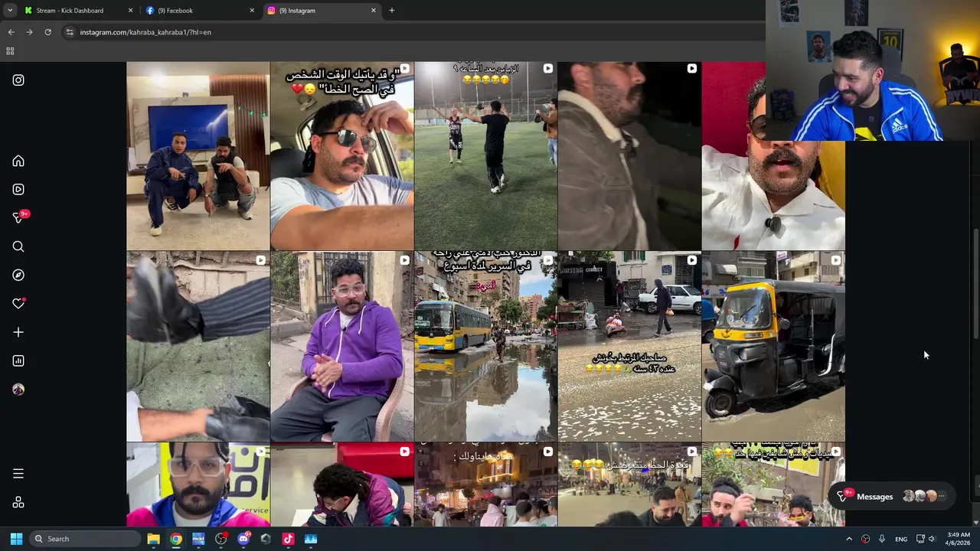
Task: Click the Create plus icon
Action: point(18,332)
